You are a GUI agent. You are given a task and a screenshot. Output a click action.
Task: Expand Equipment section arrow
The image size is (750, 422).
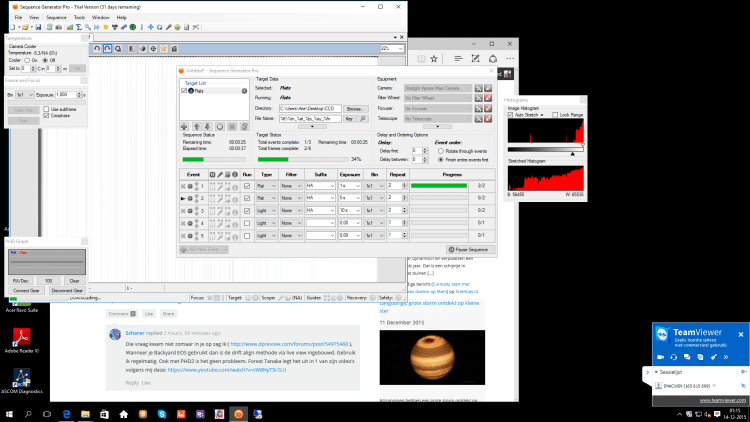point(437,127)
